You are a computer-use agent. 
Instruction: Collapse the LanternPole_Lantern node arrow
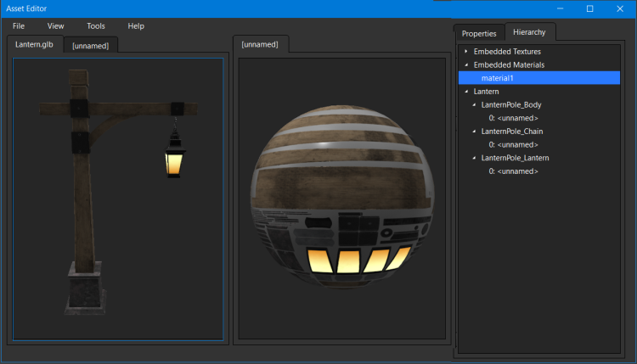pyautogui.click(x=474, y=158)
